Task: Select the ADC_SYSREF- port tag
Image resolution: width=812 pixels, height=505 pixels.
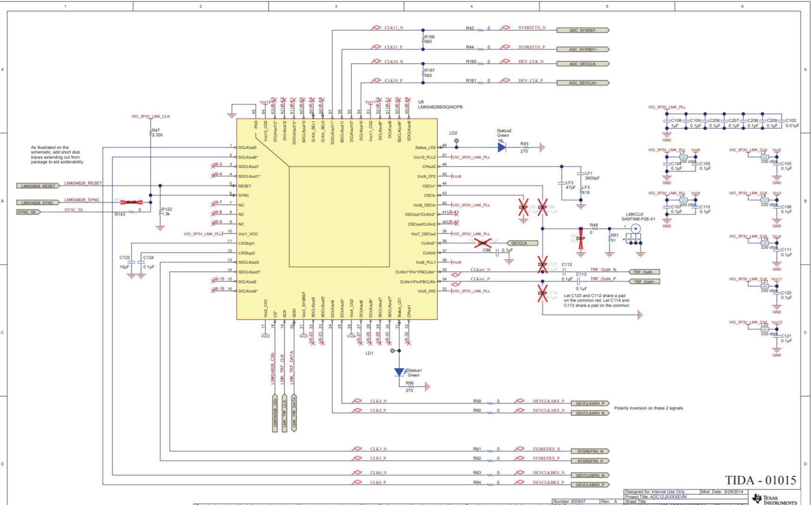Action: click(x=583, y=30)
